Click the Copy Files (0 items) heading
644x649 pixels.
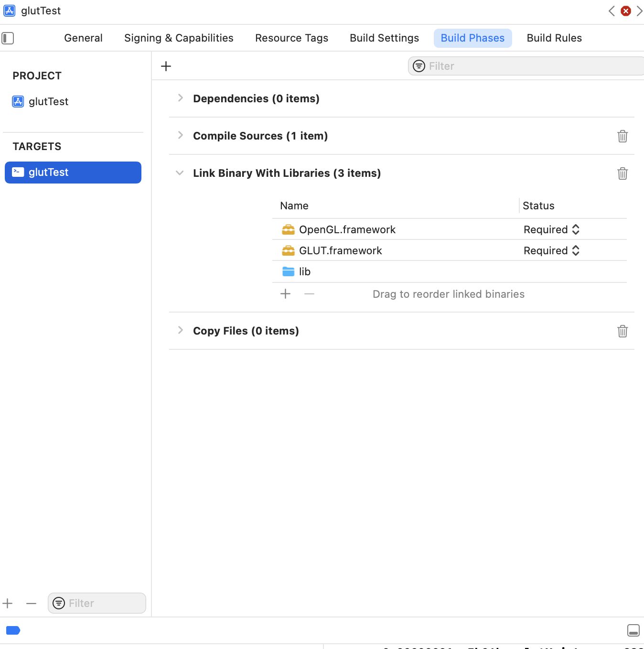246,331
